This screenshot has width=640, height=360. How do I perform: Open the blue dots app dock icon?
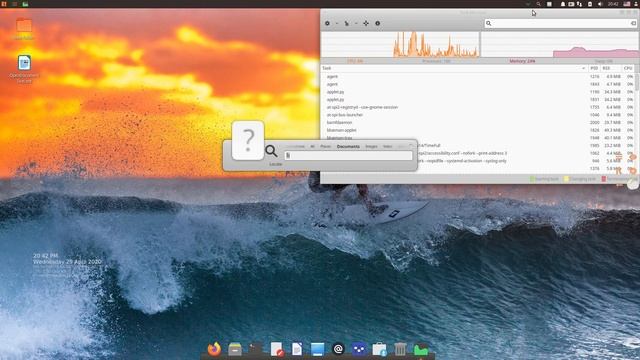359,349
